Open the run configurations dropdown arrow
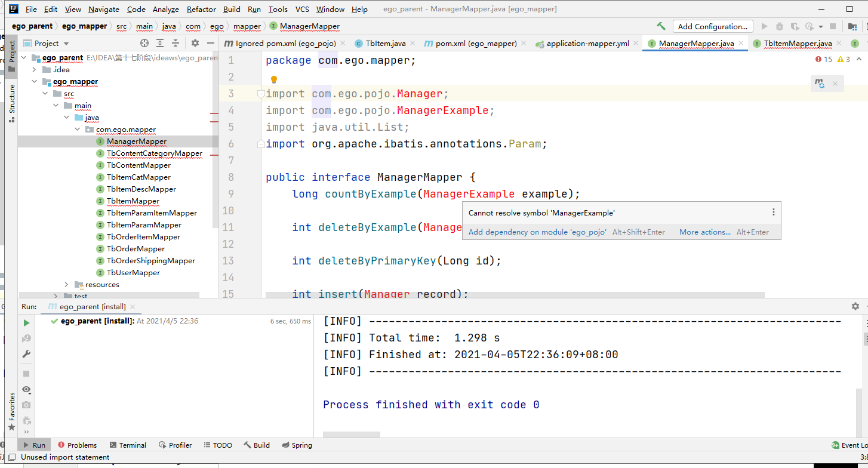 821,27
